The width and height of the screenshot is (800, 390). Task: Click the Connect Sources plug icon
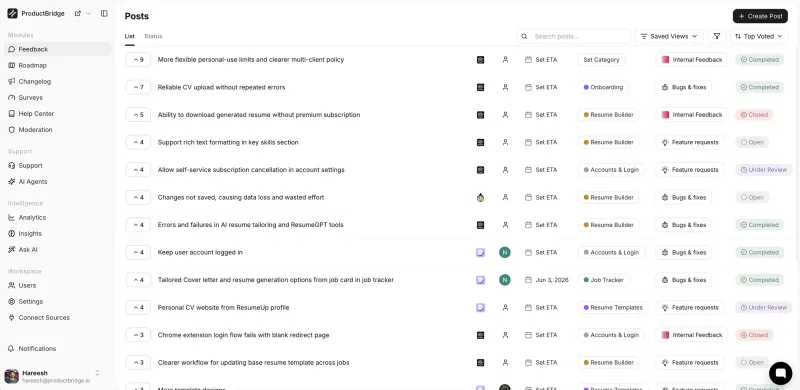pos(12,318)
